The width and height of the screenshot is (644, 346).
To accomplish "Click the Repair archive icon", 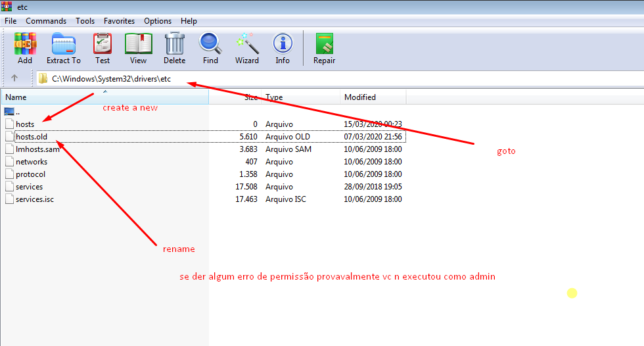I will click(325, 44).
